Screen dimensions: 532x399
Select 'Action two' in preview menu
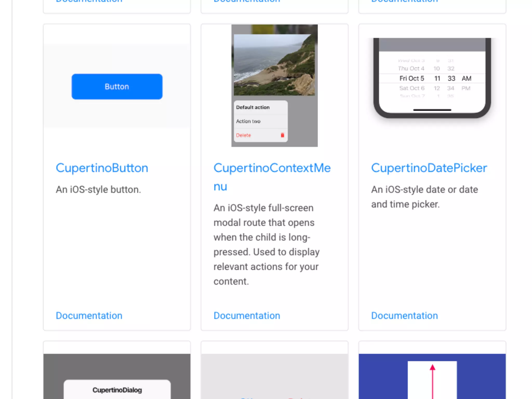pos(248,121)
